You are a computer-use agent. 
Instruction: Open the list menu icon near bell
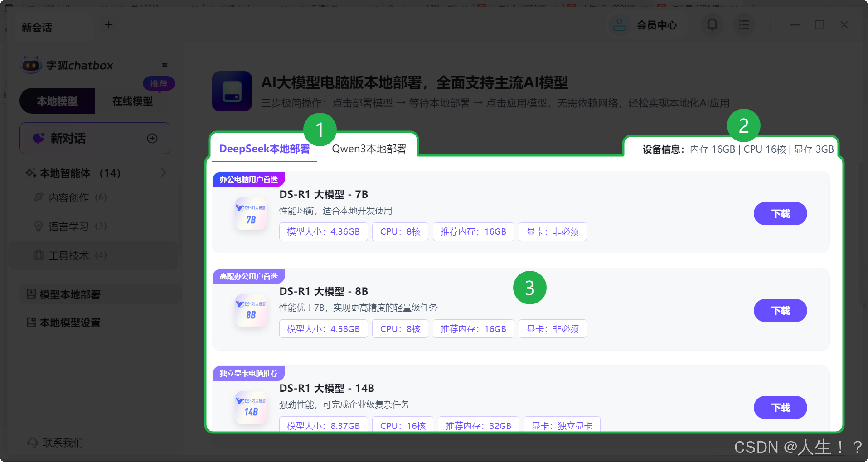[x=743, y=24]
